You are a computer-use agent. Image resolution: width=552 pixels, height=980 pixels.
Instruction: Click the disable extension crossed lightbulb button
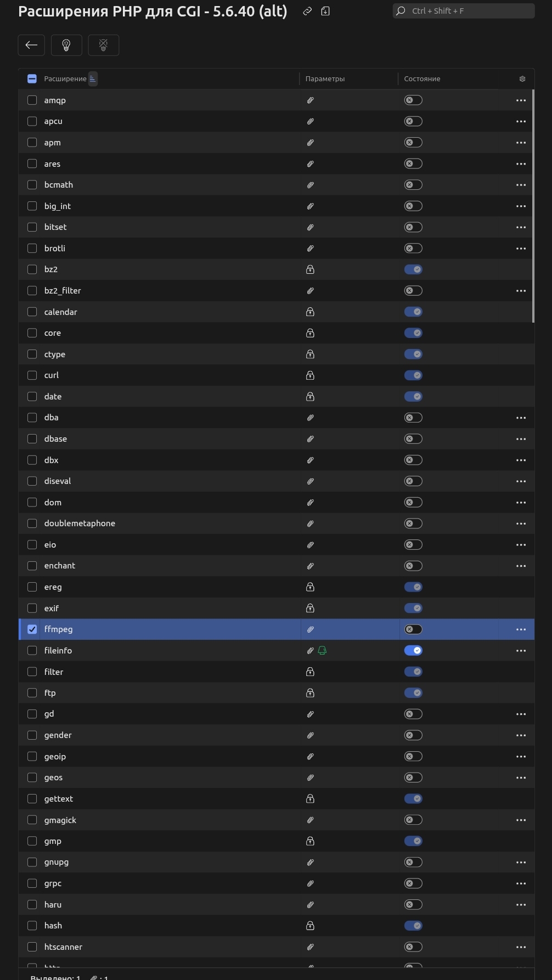[103, 45]
